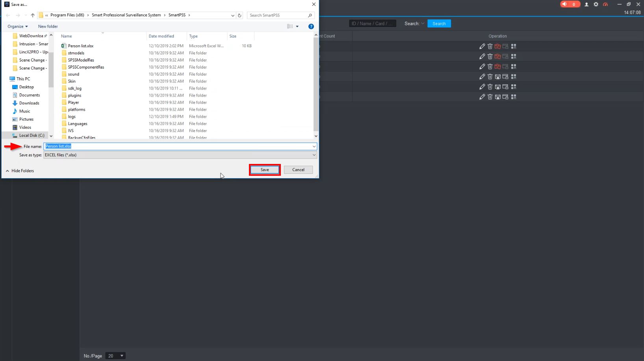Select the stmodels folder
This screenshot has height=361, width=644.
pos(76,53)
